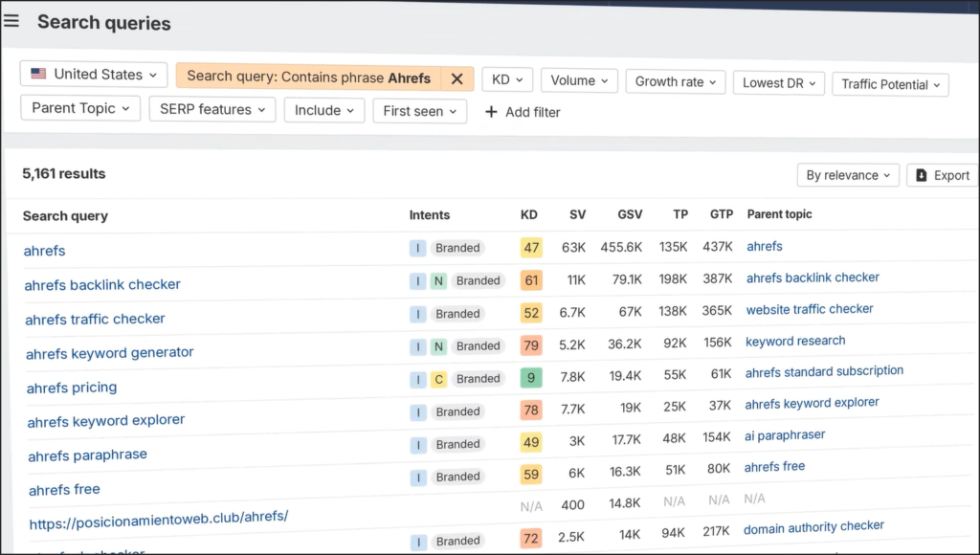Viewport: 980px width, 555px height.
Task: Open 'domain authority checker' parent topic
Action: (813, 527)
